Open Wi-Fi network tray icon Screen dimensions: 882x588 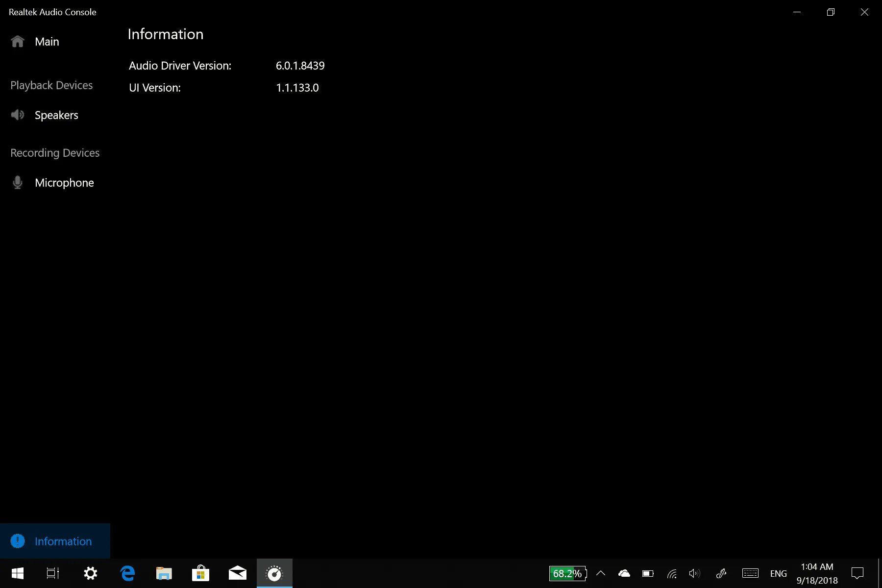[672, 573]
